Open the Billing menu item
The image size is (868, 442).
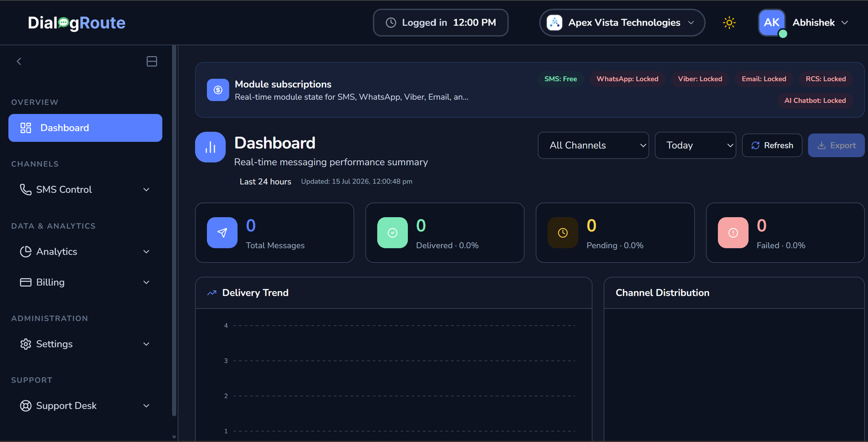click(85, 282)
